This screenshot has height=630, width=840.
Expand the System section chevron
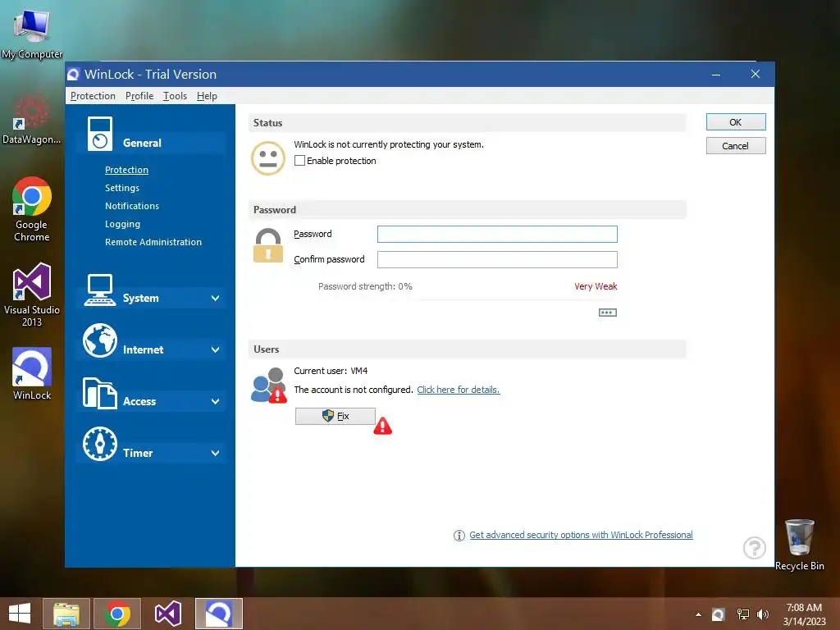pyautogui.click(x=216, y=299)
